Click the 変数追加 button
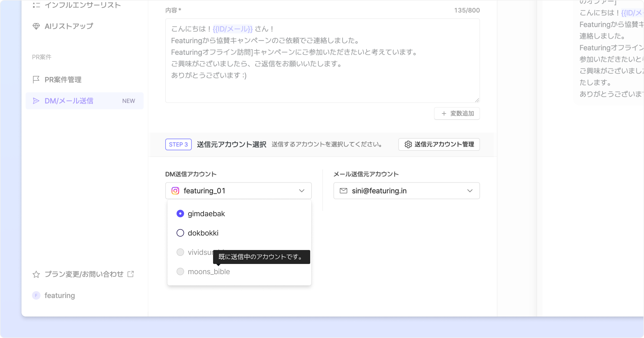The image size is (644, 338). point(457,113)
